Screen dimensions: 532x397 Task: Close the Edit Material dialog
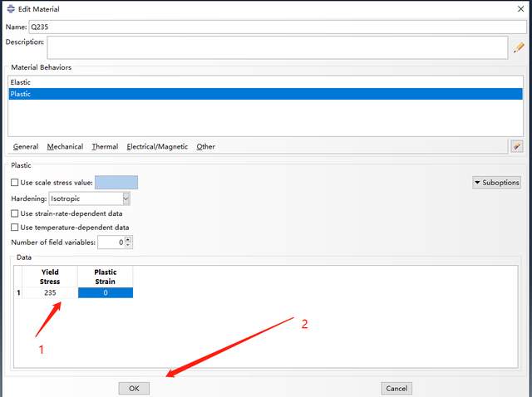pos(521,9)
